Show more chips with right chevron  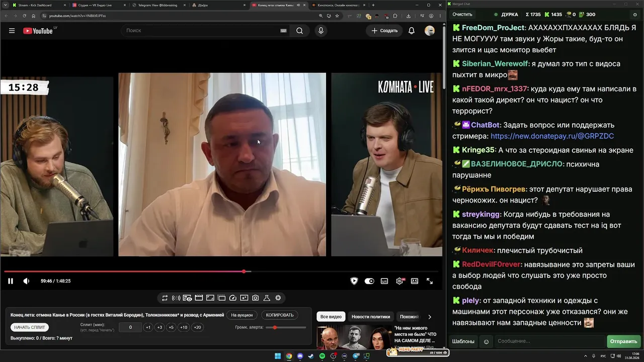[x=429, y=317]
